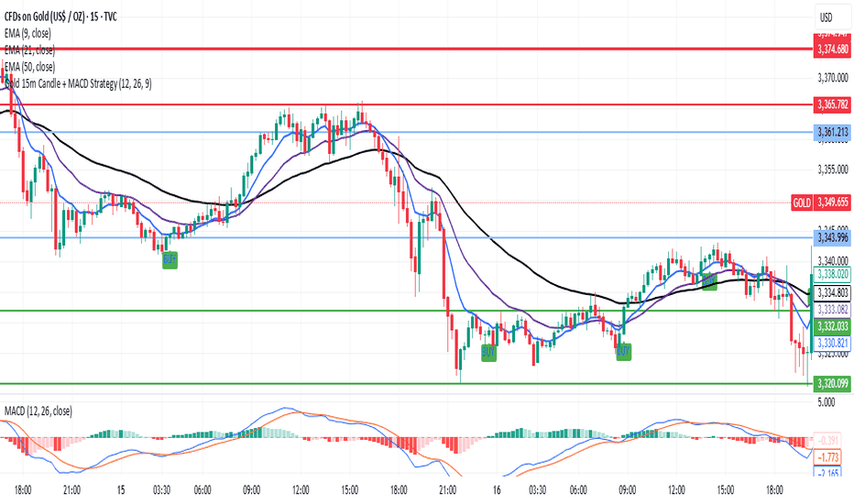Click the 15 date label on the time axis
The width and height of the screenshot is (854, 504).
coord(121,490)
